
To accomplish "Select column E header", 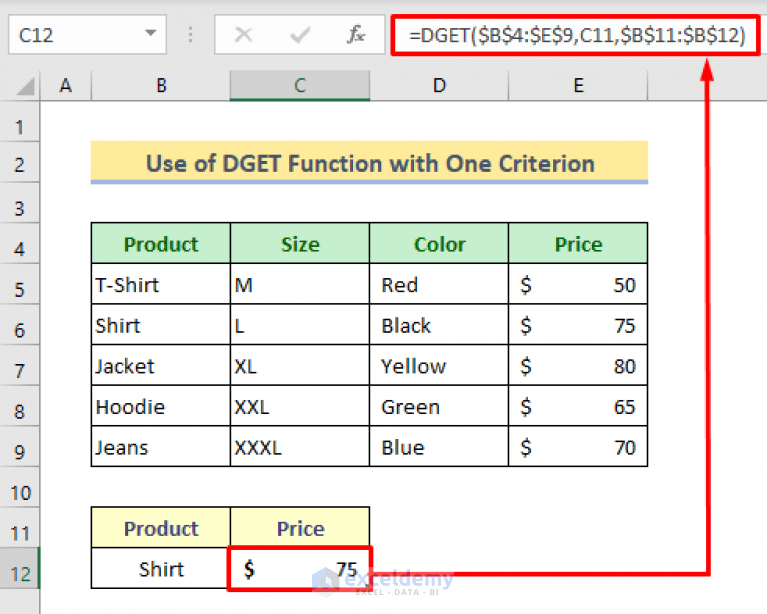I will point(578,86).
